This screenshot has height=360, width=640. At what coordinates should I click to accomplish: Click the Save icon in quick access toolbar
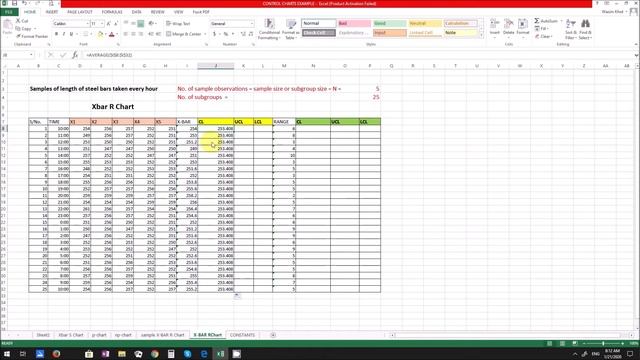point(14,3)
